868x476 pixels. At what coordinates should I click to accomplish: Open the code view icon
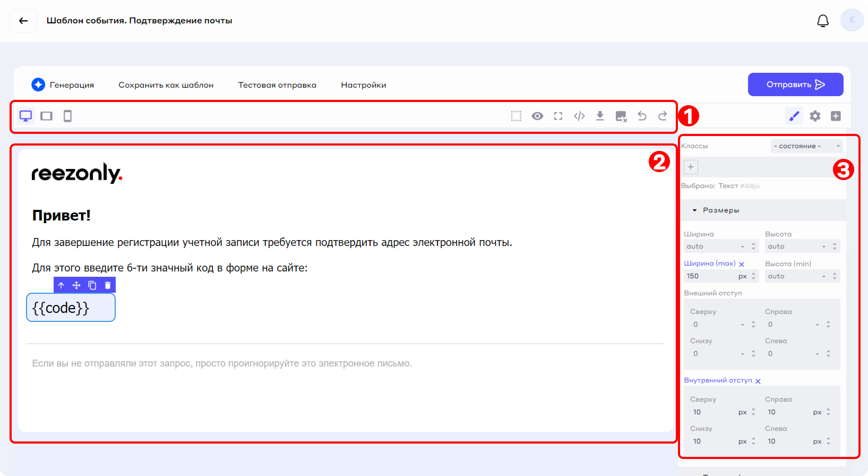coord(579,116)
